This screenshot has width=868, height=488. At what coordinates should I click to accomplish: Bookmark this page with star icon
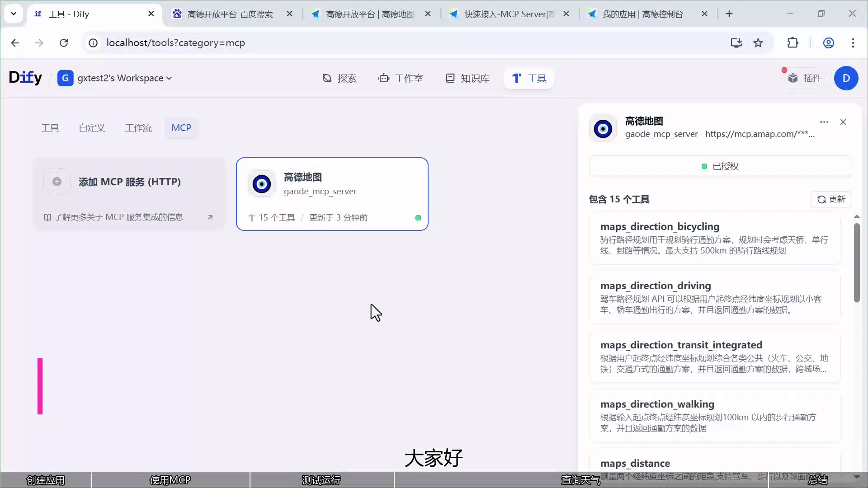tap(758, 43)
